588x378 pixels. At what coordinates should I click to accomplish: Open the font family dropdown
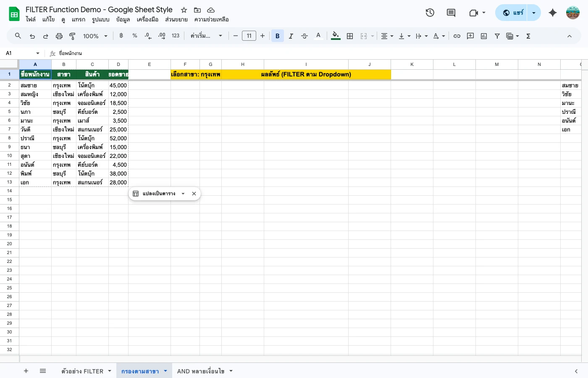click(x=206, y=36)
